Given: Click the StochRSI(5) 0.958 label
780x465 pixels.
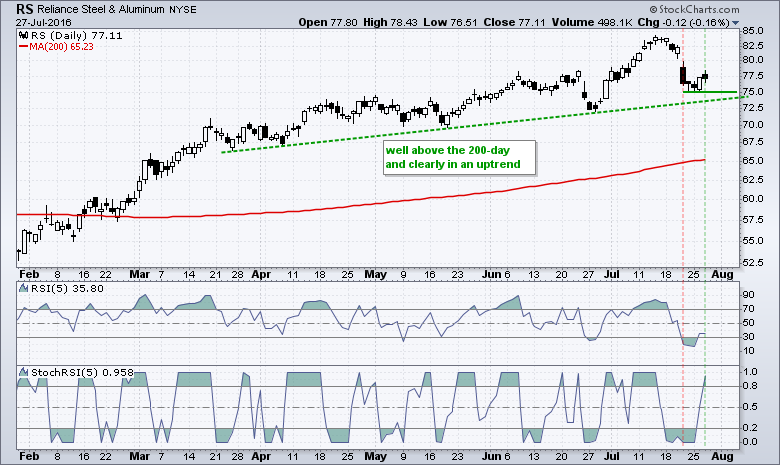Looking at the screenshot, I should [x=82, y=372].
